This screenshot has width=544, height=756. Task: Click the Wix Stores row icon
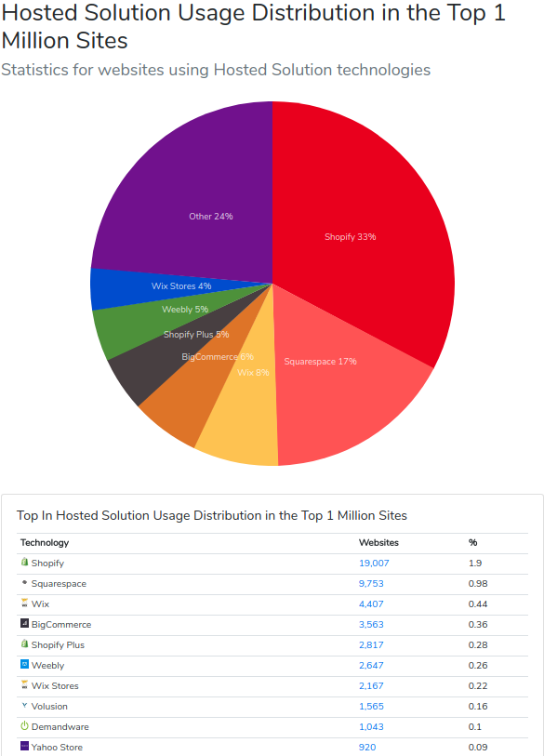click(24, 684)
